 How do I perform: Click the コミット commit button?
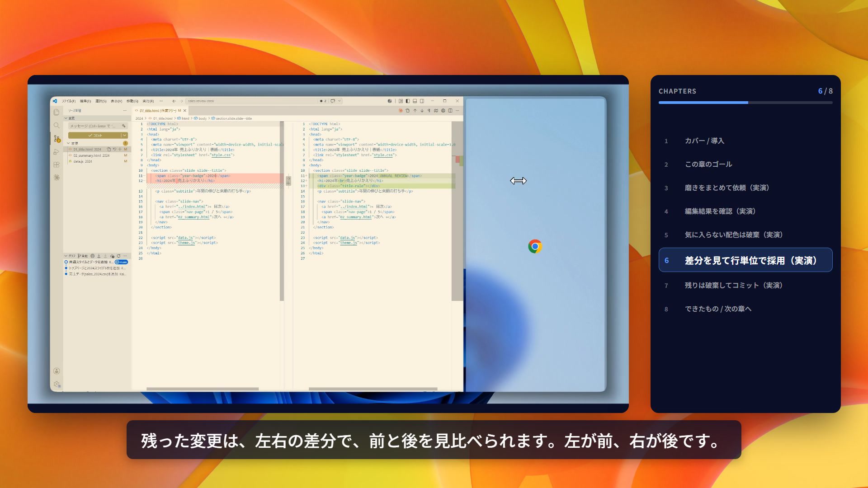pos(94,136)
